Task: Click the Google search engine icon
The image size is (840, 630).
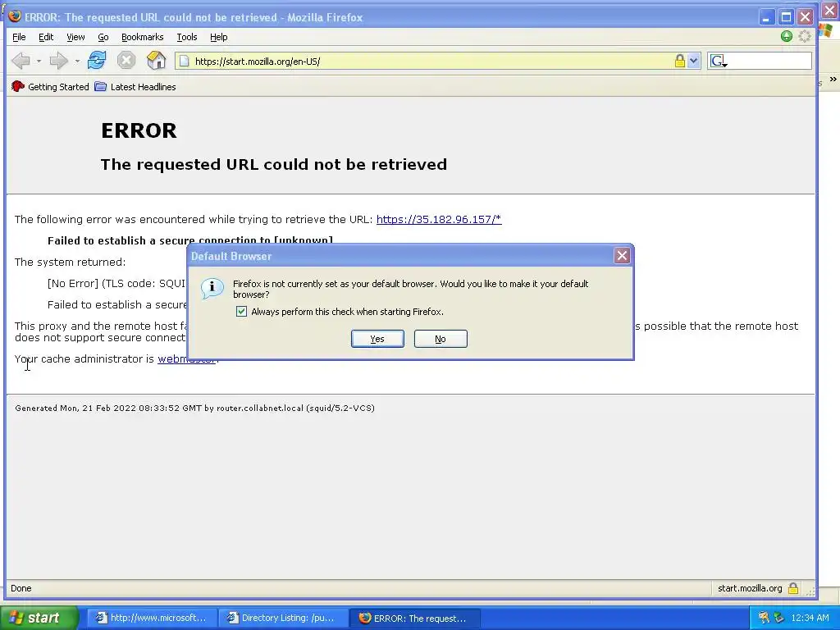Action: pyautogui.click(x=718, y=61)
